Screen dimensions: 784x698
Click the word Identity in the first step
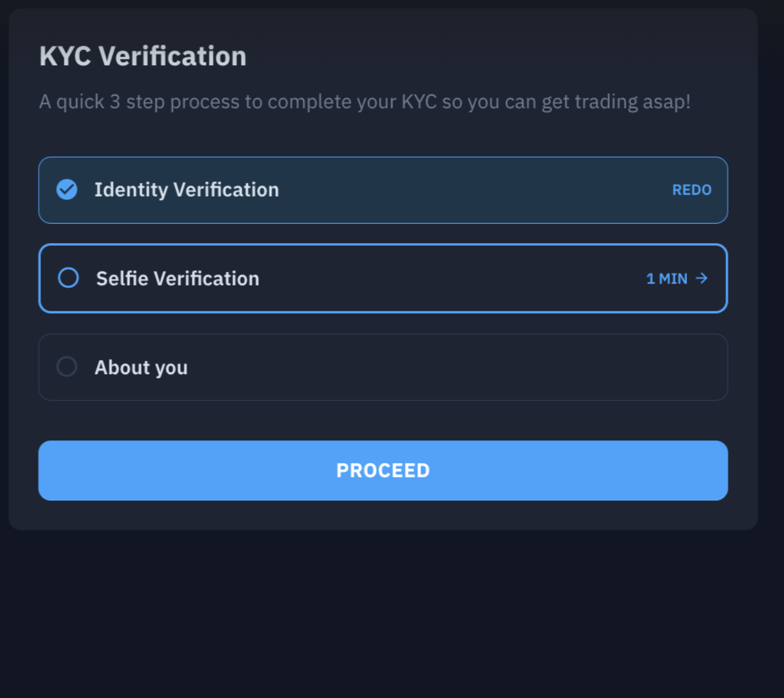pyautogui.click(x=131, y=190)
